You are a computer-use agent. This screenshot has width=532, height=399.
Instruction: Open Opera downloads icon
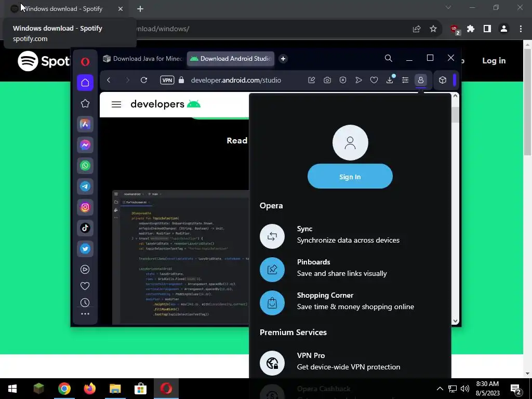click(x=390, y=80)
